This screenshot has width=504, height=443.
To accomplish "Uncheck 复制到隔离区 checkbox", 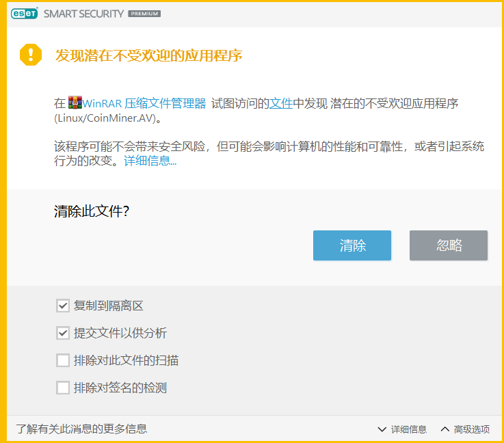I will pyautogui.click(x=63, y=306).
